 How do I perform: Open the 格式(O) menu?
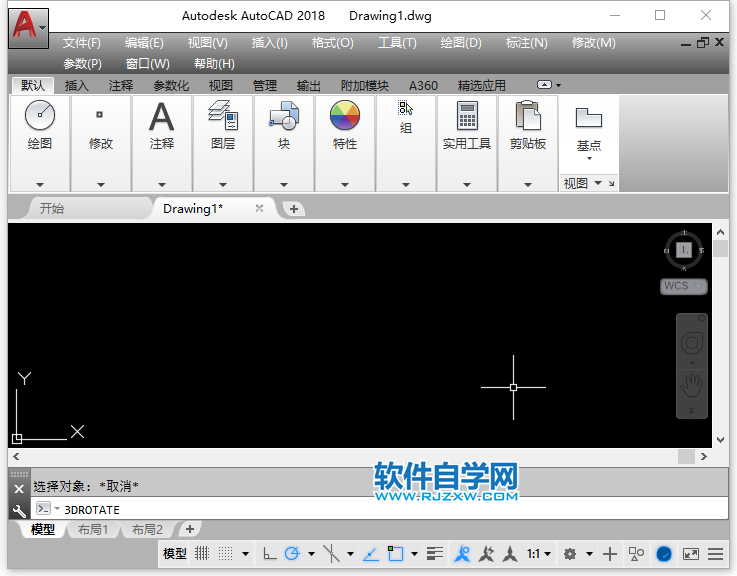pyautogui.click(x=332, y=43)
